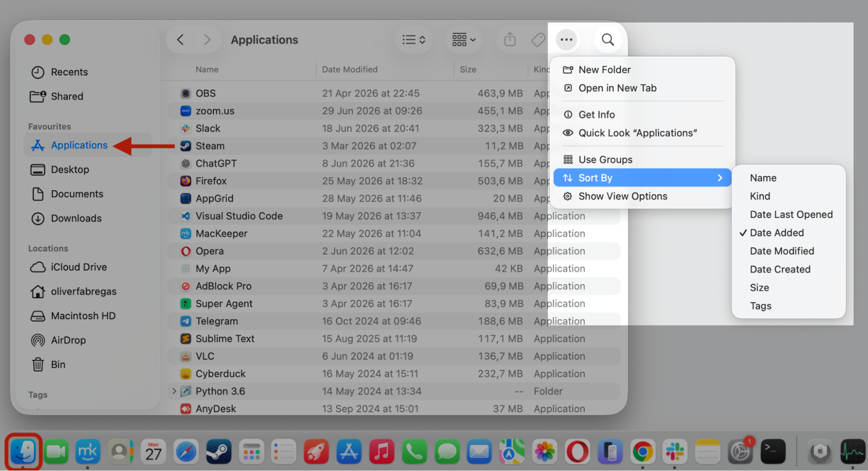
Task: Click the Search magnifier in Finder toolbar
Action: click(x=607, y=40)
